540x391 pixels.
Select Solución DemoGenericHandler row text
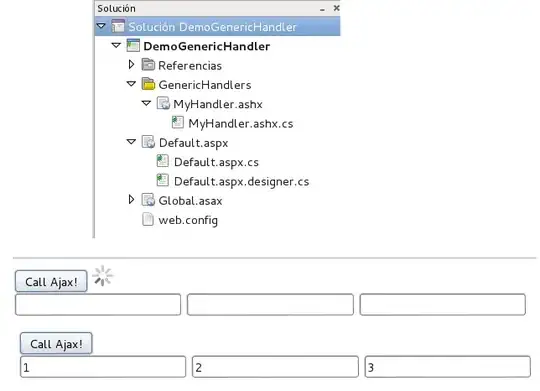212,27
